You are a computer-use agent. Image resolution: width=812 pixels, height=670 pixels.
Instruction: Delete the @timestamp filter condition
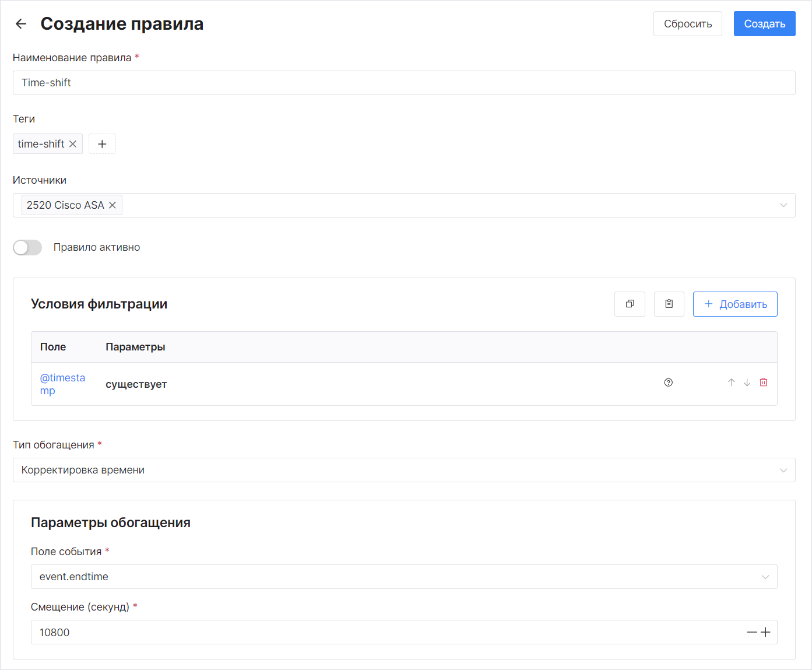(763, 383)
